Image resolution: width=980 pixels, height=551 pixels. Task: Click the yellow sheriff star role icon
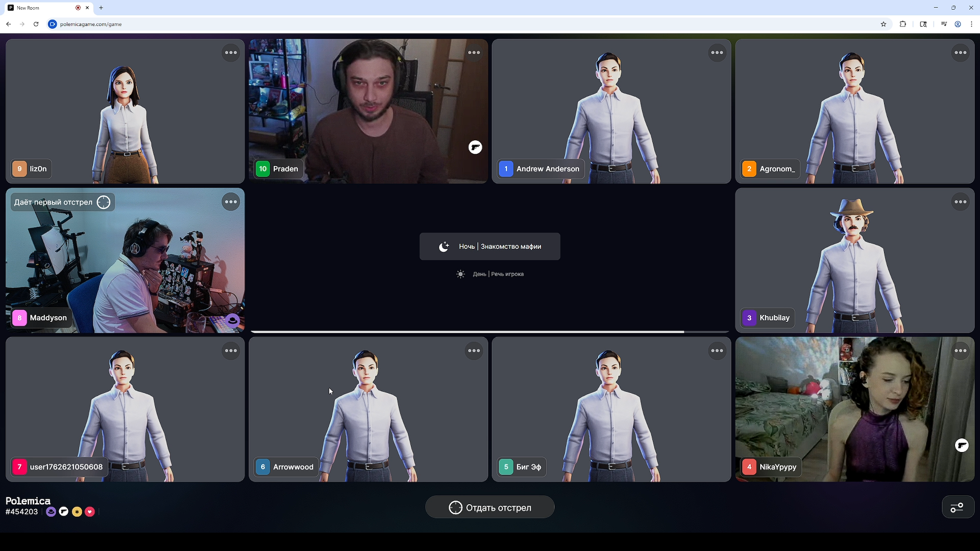[x=77, y=512]
